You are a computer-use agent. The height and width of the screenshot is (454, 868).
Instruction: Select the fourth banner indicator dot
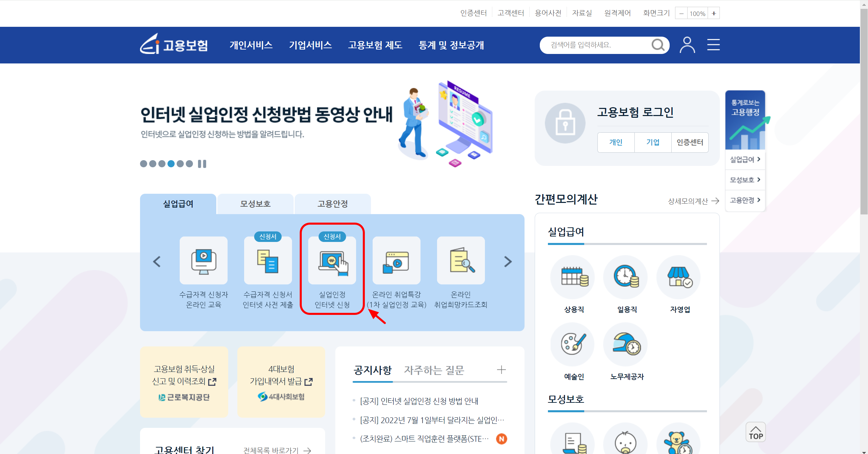pyautogui.click(x=171, y=164)
